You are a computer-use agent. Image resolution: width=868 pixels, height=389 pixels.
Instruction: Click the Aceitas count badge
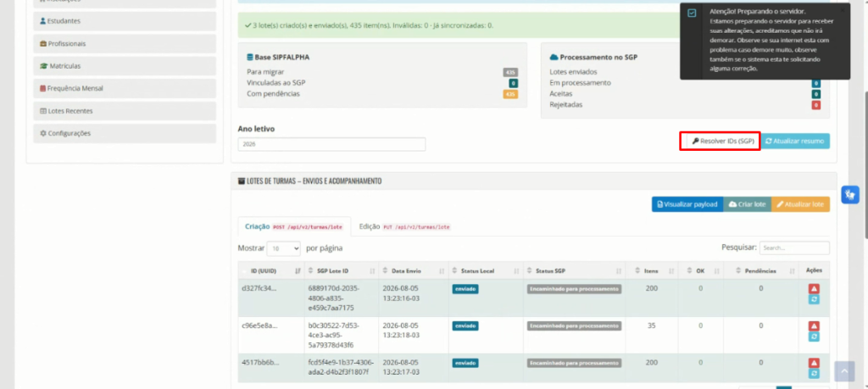point(816,94)
